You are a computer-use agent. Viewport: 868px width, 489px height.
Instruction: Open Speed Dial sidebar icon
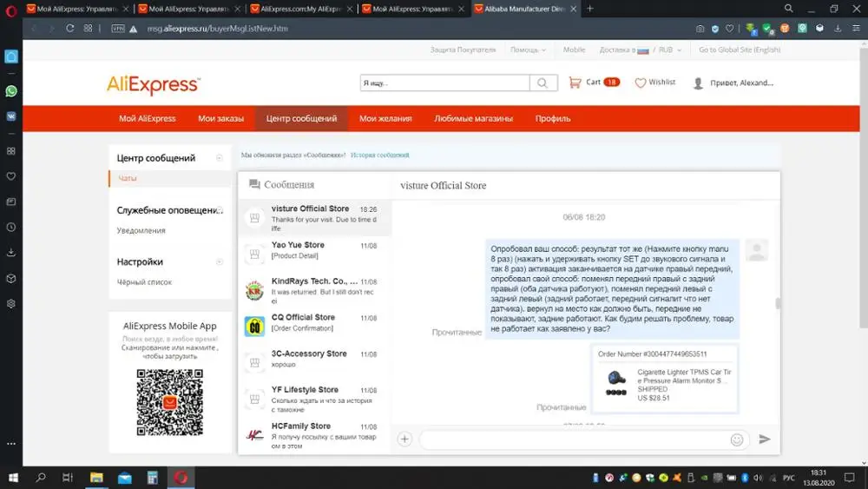tap(11, 151)
